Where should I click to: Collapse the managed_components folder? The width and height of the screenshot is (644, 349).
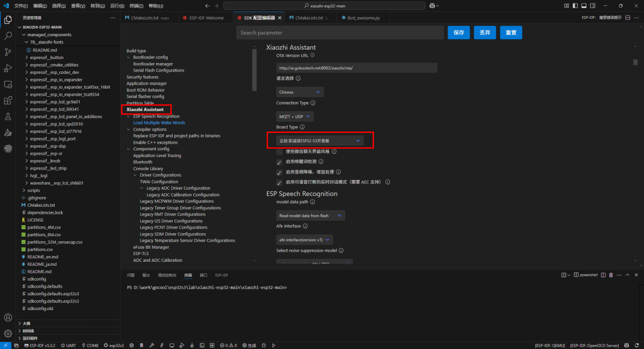[x=49, y=35]
